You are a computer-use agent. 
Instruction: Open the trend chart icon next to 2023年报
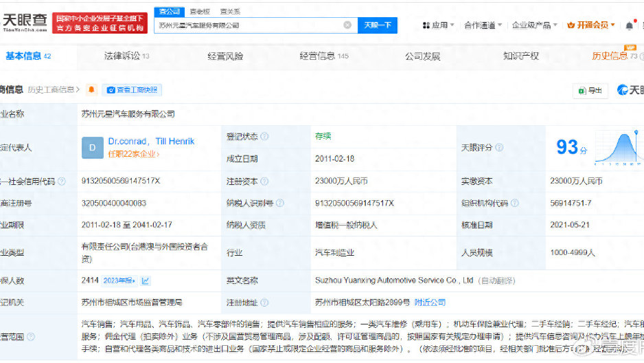[x=146, y=280]
